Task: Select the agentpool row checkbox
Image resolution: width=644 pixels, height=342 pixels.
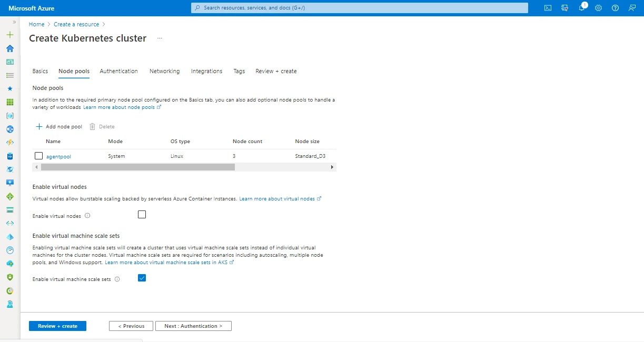Action: [x=38, y=156]
